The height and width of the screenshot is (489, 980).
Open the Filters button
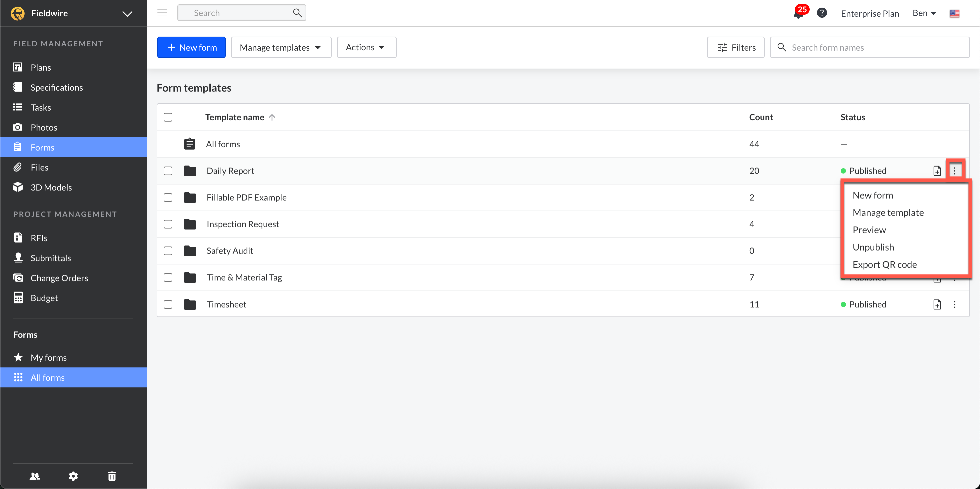735,47
